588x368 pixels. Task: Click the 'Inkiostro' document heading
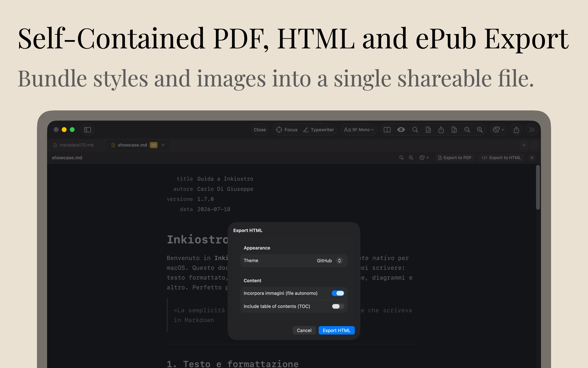tap(197, 239)
